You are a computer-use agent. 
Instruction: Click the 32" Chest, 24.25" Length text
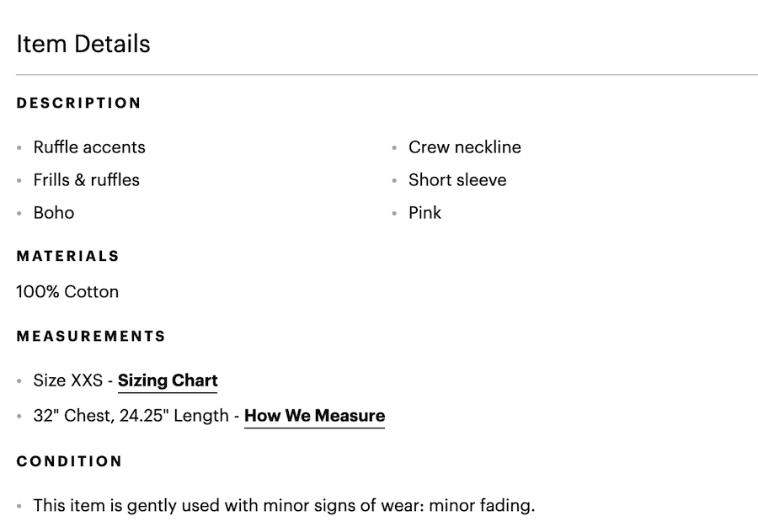pyautogui.click(x=131, y=416)
